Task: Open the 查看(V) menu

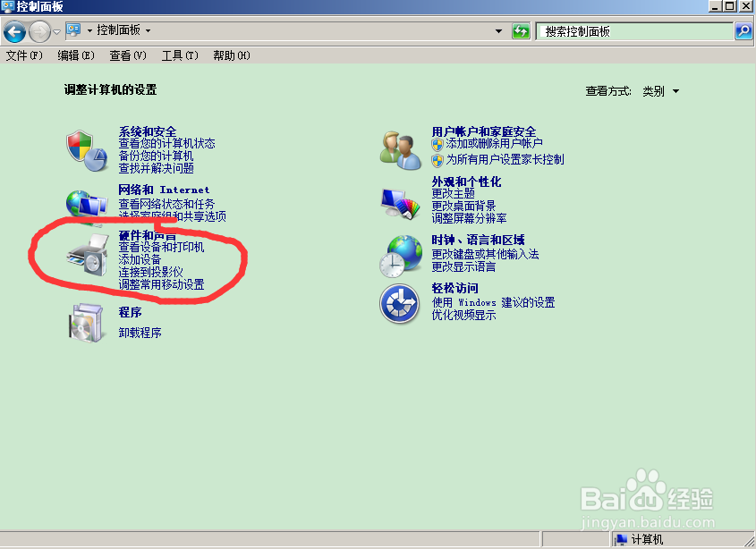Action: (128, 56)
